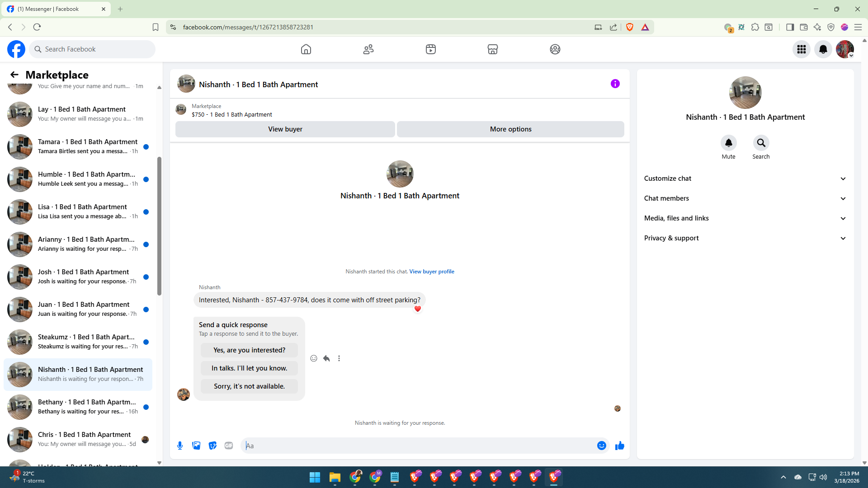Open the Marketplace tab in top navigation
The width and height of the screenshot is (868, 488).
[x=492, y=49]
